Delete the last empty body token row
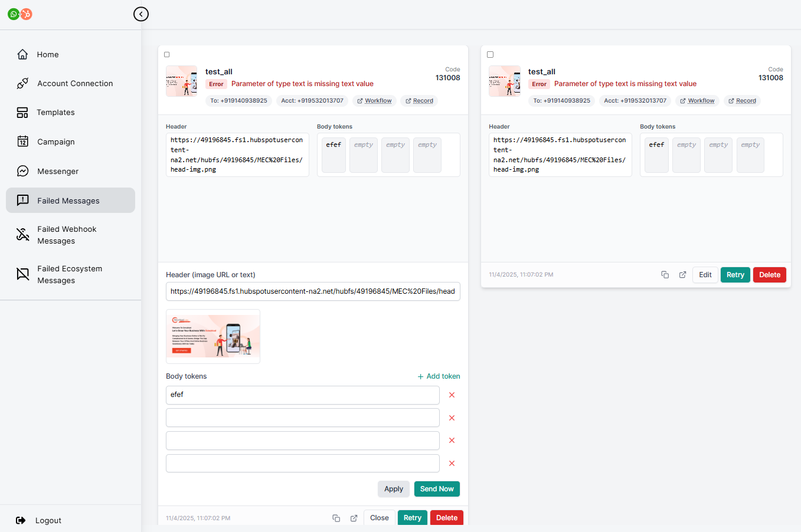801x532 pixels. pos(452,464)
